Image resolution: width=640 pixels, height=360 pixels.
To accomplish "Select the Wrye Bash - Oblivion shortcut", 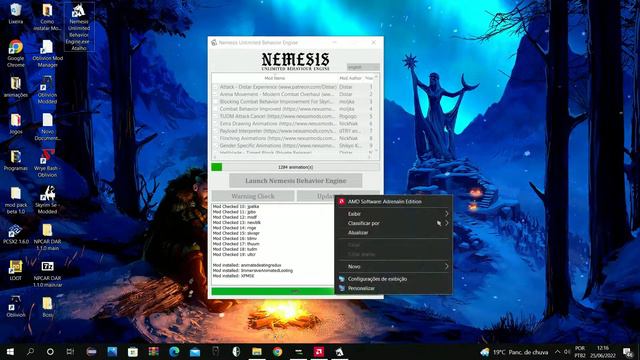I will [47, 164].
